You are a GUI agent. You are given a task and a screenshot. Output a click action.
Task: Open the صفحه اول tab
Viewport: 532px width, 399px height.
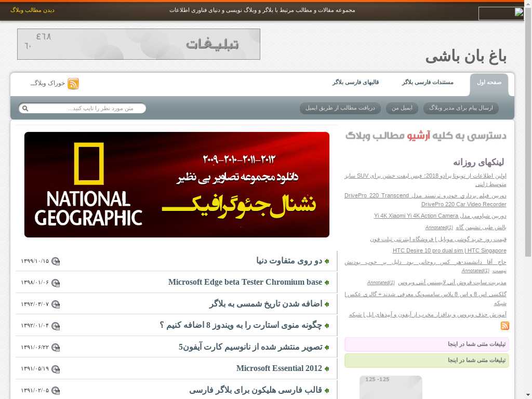pyautogui.click(x=489, y=83)
